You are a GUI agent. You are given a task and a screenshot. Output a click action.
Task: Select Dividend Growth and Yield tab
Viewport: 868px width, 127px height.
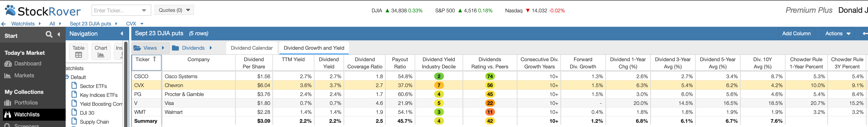point(314,48)
